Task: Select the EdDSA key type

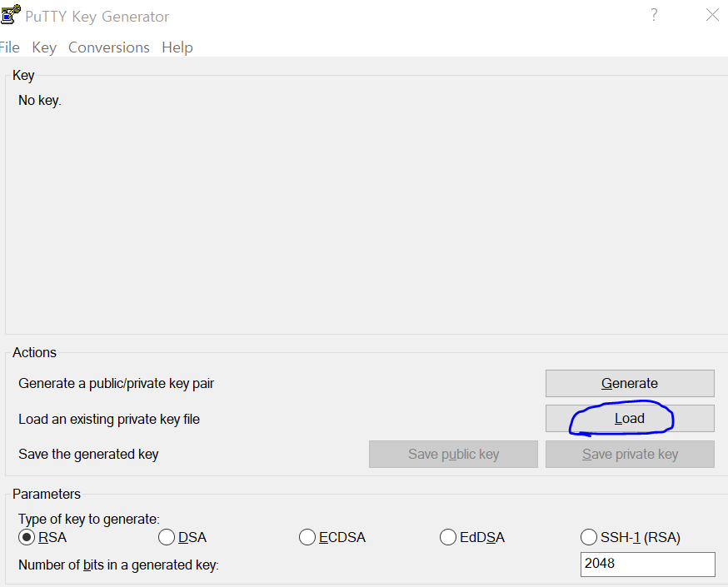Action: (472, 537)
